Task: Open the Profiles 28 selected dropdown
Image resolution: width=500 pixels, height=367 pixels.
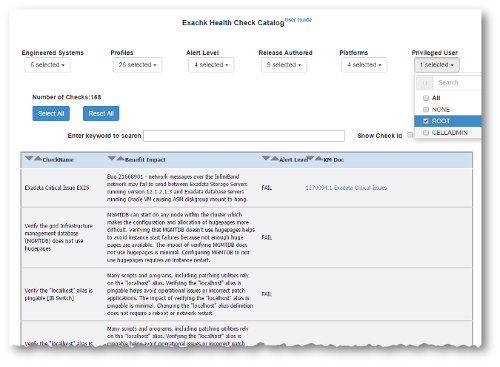Action: (137, 65)
